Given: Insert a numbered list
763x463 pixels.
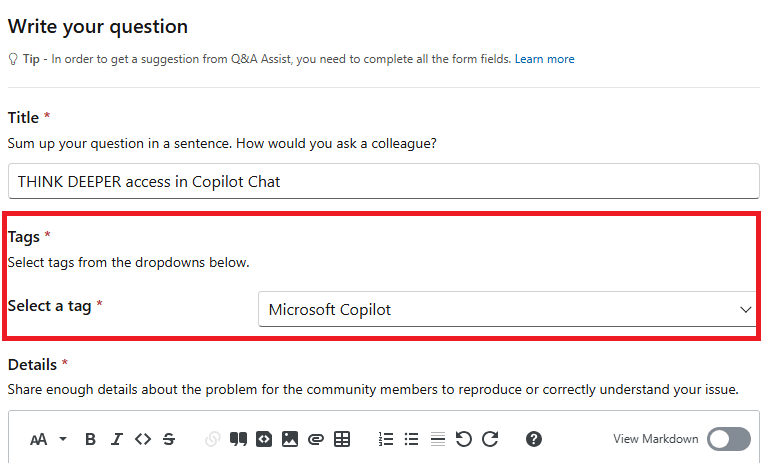Looking at the screenshot, I should coord(386,439).
